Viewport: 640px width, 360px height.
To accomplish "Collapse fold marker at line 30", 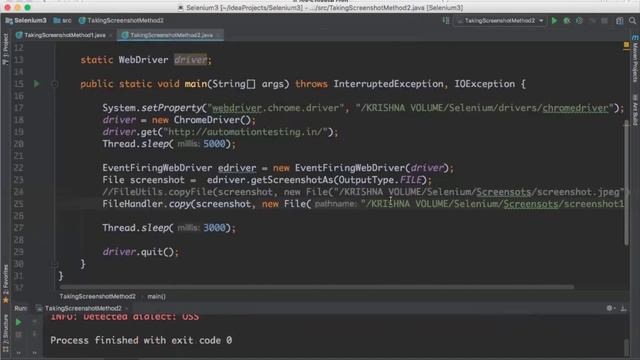I will (x=55, y=264).
